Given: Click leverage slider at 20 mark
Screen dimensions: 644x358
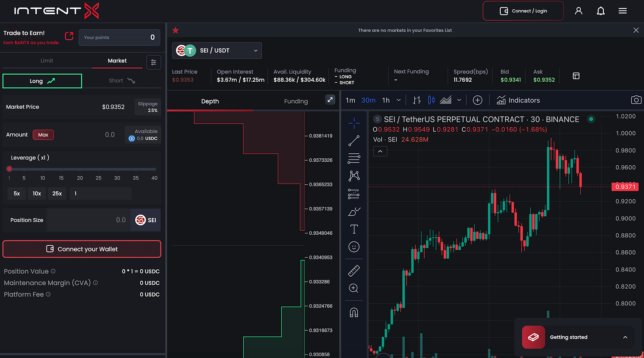Looking at the screenshot, I should click(80, 169).
